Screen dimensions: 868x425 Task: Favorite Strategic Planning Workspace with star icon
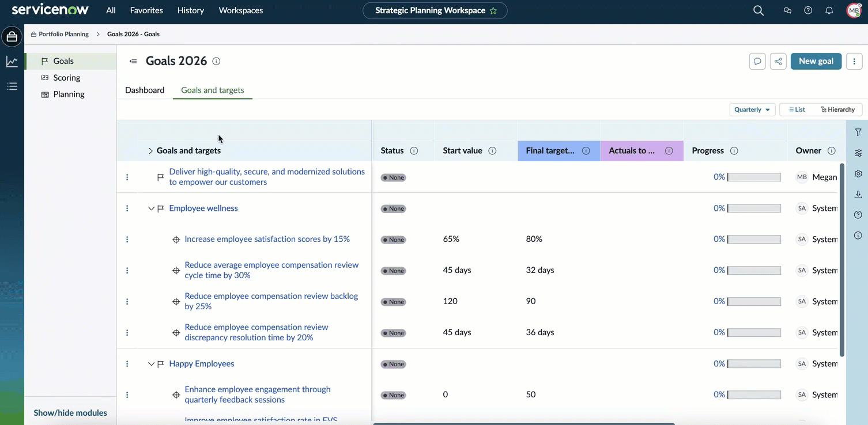[493, 10]
